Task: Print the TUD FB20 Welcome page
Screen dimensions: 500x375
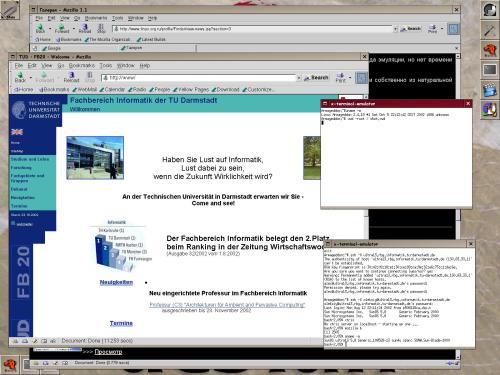Action: click(x=341, y=77)
